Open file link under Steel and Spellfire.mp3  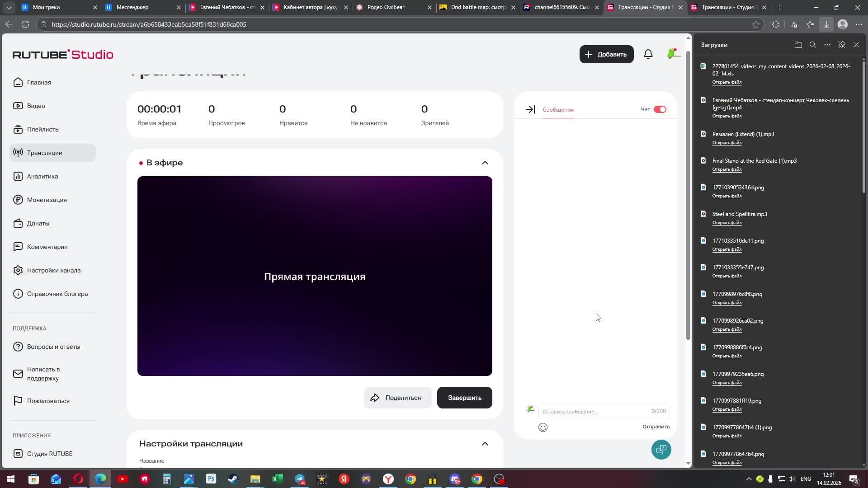pos(726,223)
